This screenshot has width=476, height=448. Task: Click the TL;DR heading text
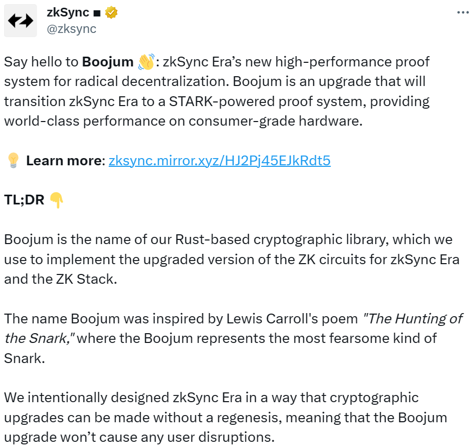24,200
